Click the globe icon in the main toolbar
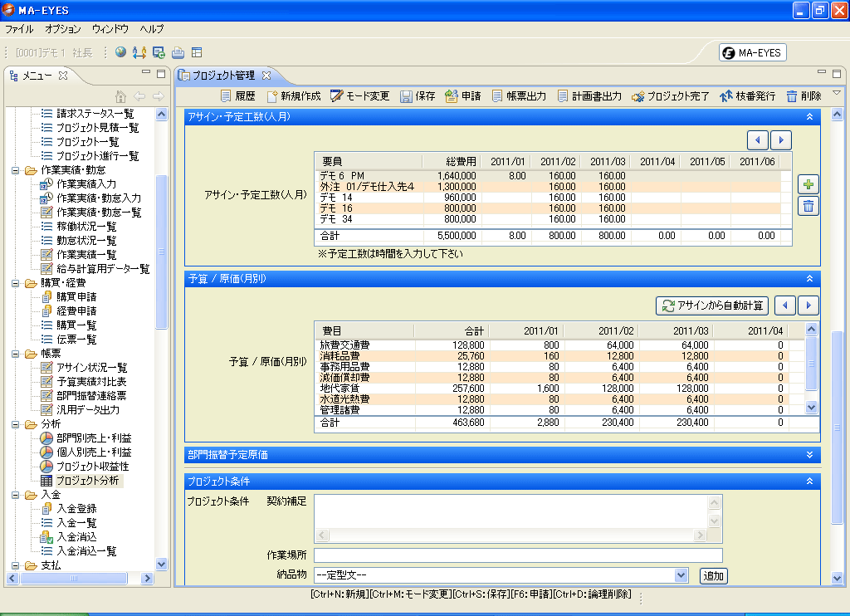The height and width of the screenshot is (616, 850). click(120, 52)
